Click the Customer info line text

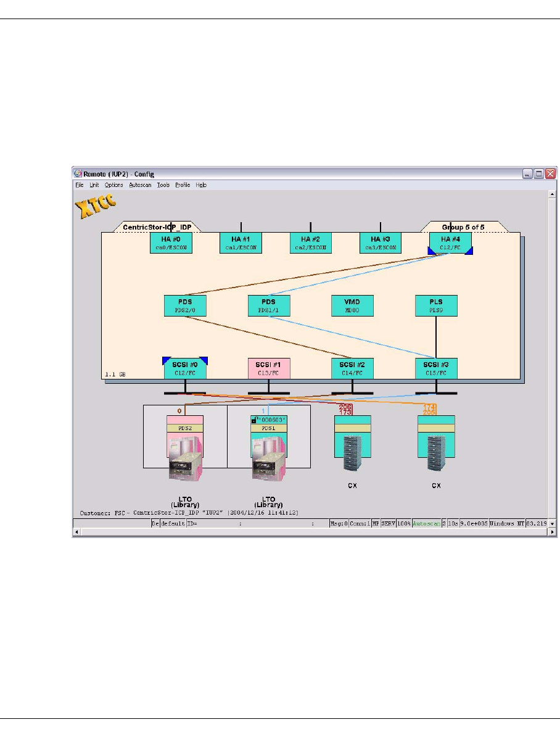[x=189, y=513]
